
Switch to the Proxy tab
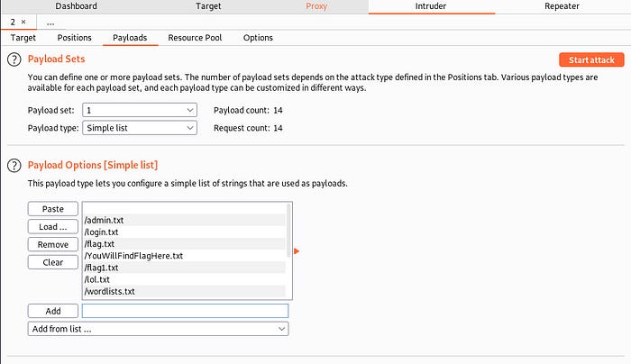[x=315, y=6]
